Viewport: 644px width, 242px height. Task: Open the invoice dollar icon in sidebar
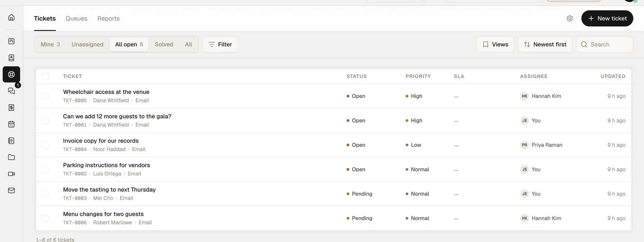[x=11, y=107]
